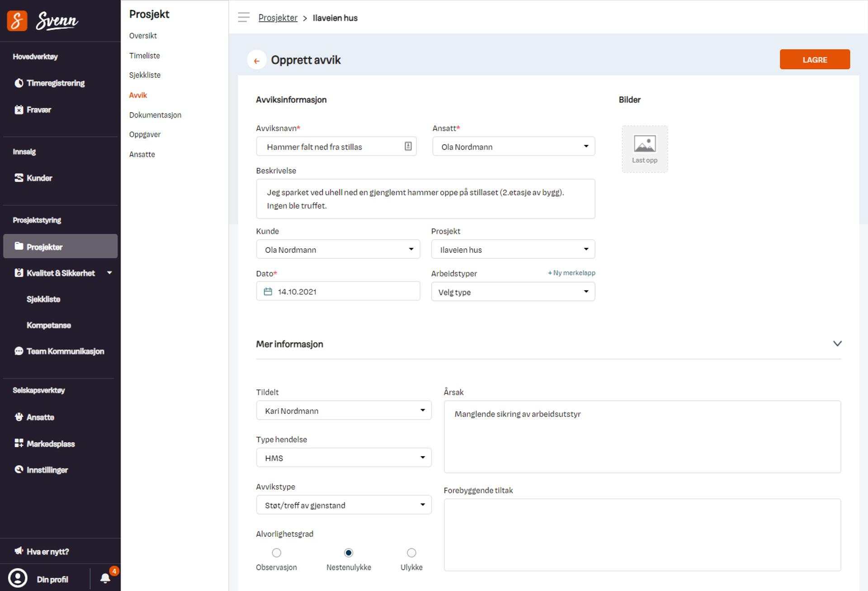This screenshot has width=868, height=591.
Task: Click the Forebyggende tiltak text area
Action: [642, 535]
